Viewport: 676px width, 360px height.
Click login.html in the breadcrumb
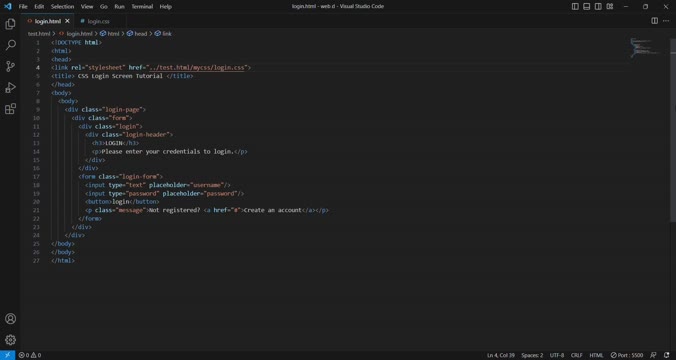[79, 34]
